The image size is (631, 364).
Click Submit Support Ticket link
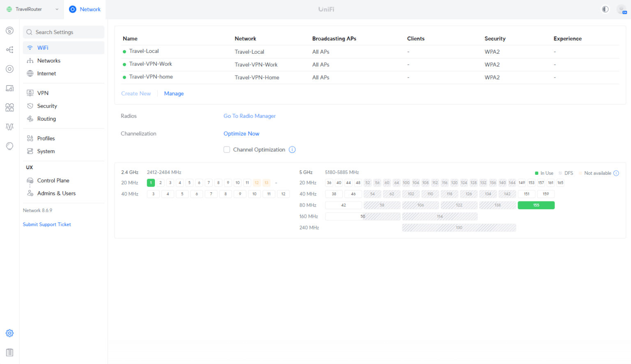47,224
